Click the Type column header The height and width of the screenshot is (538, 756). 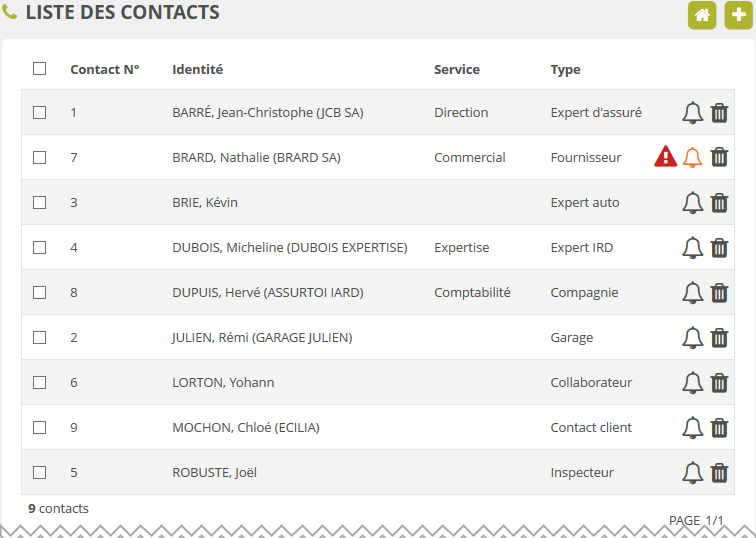pos(565,70)
